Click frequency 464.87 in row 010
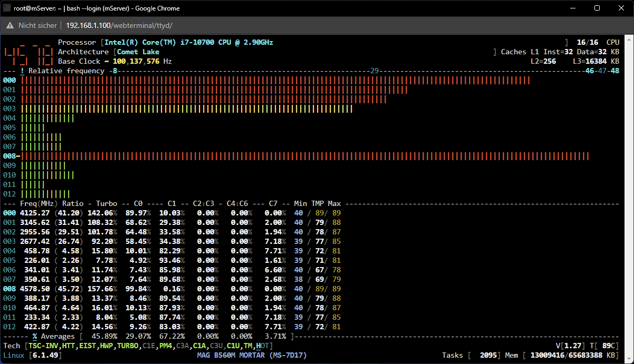The width and height of the screenshot is (634, 364). 37,308
